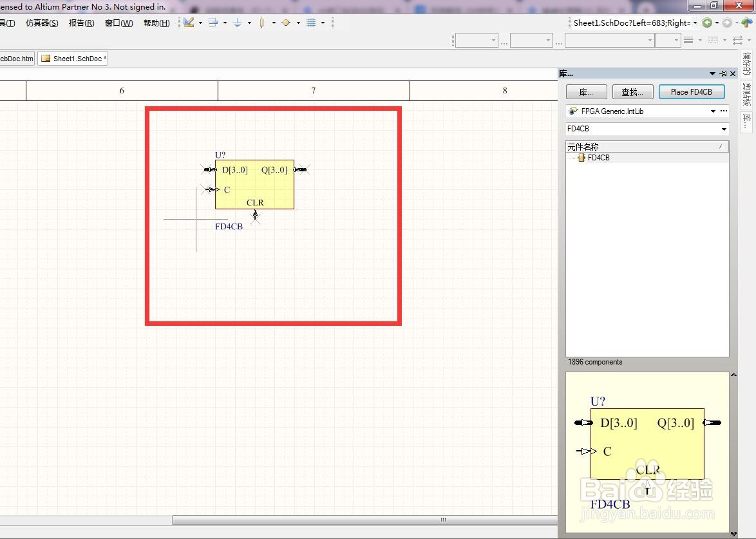Click the FD4CB symbol preview thumbnail
The width and height of the screenshot is (756, 539).
[x=648, y=452]
